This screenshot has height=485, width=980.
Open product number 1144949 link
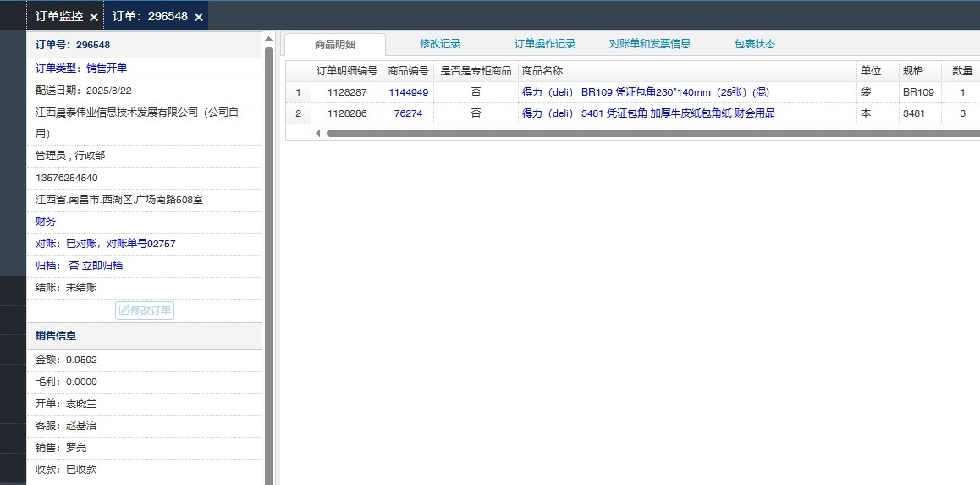[x=408, y=92]
